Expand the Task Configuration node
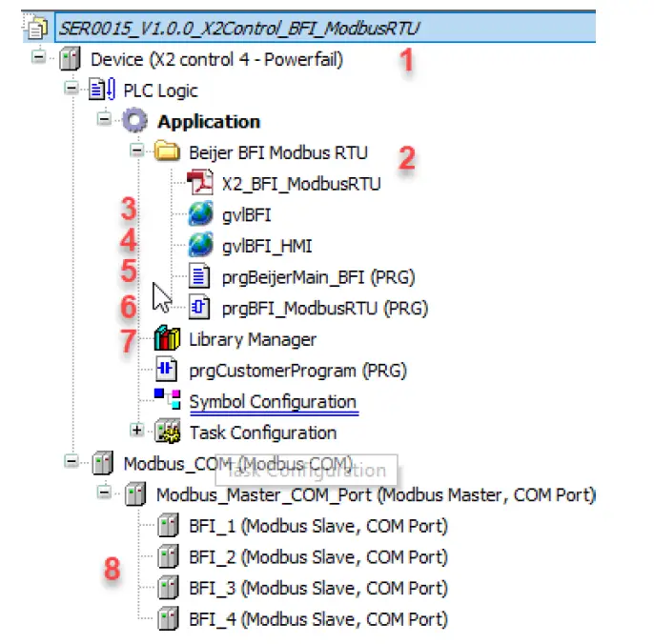 [137, 430]
